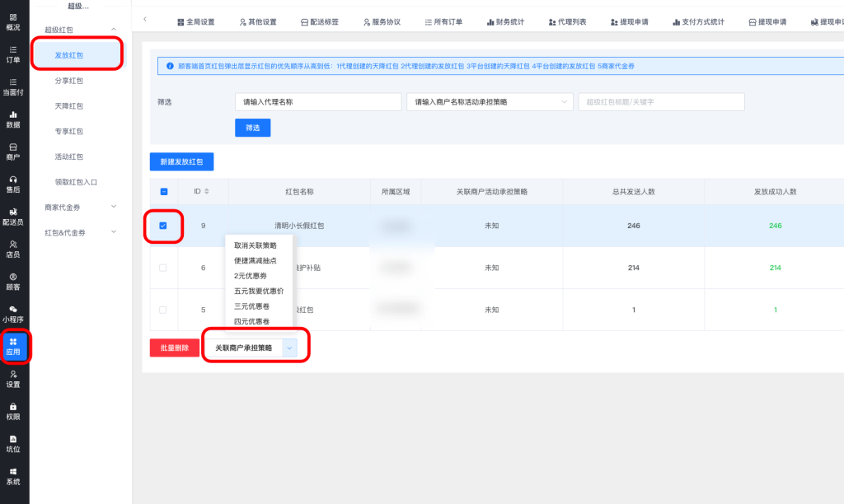Open the 概况 overview sidebar icon
Screen dimensions: 844x504
[13, 21]
